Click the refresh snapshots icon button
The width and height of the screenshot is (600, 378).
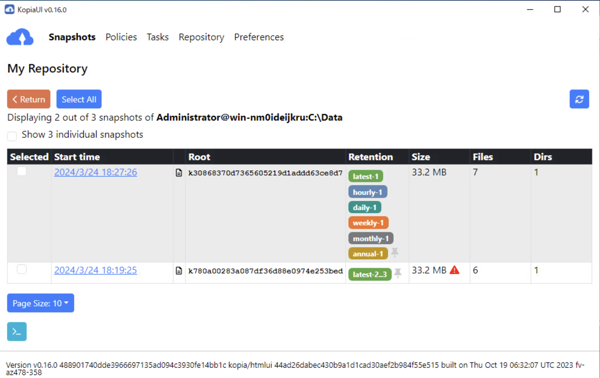pyautogui.click(x=579, y=99)
